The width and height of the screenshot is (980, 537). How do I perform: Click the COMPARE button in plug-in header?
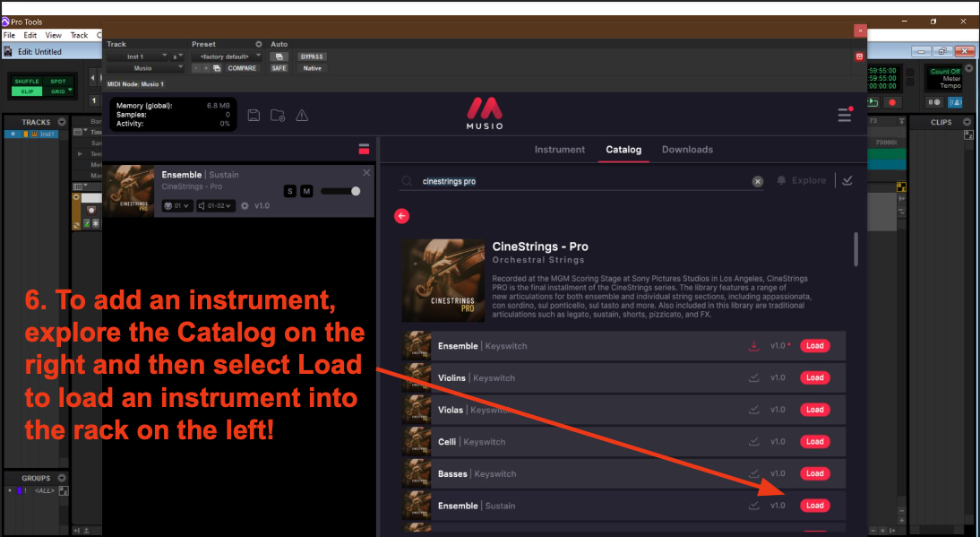pyautogui.click(x=242, y=68)
